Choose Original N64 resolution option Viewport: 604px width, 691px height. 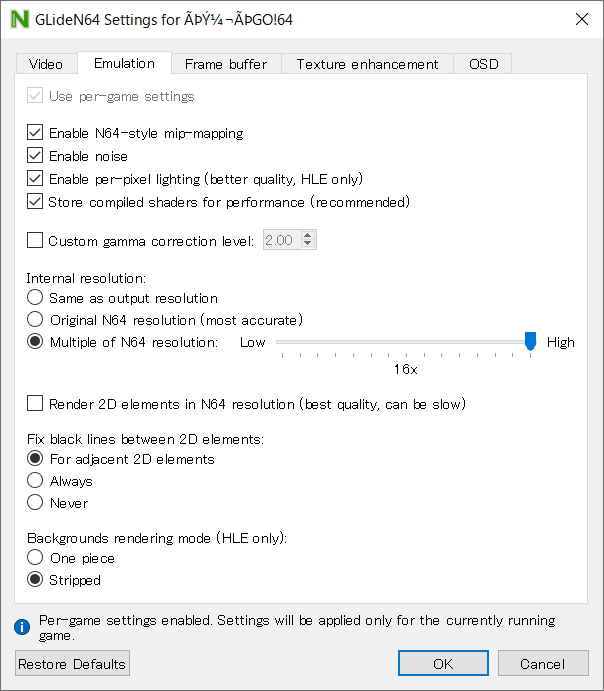click(36, 320)
